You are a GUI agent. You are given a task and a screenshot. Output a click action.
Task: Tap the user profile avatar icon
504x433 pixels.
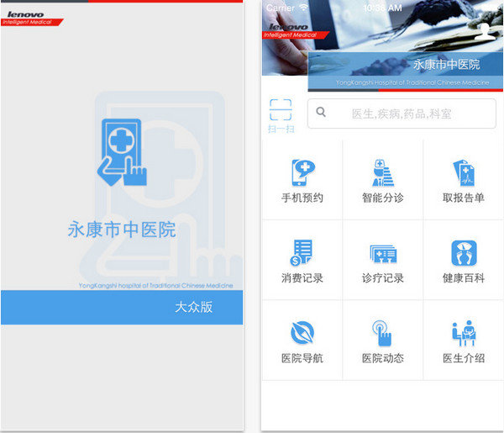[486, 31]
